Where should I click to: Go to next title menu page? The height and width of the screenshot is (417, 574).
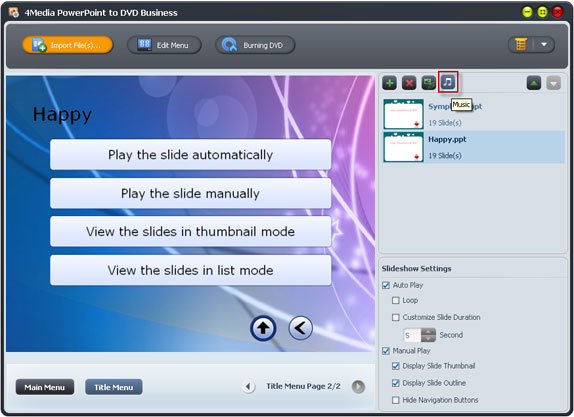(x=358, y=387)
